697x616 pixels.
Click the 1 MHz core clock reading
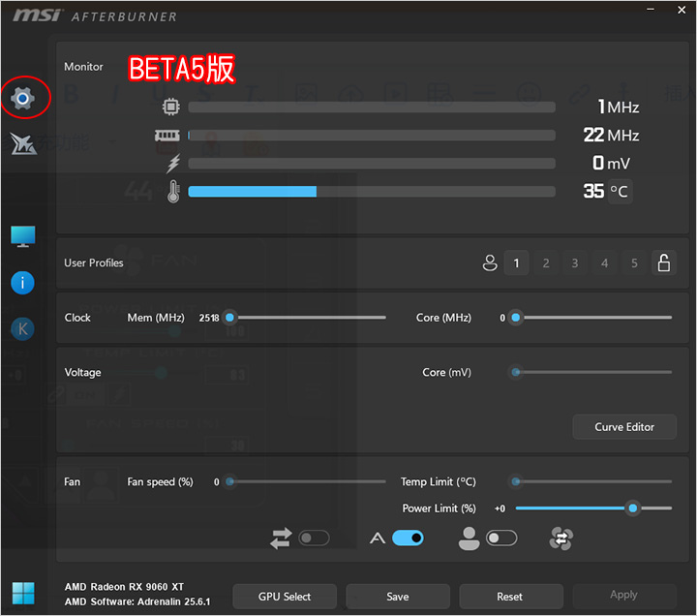[619, 107]
